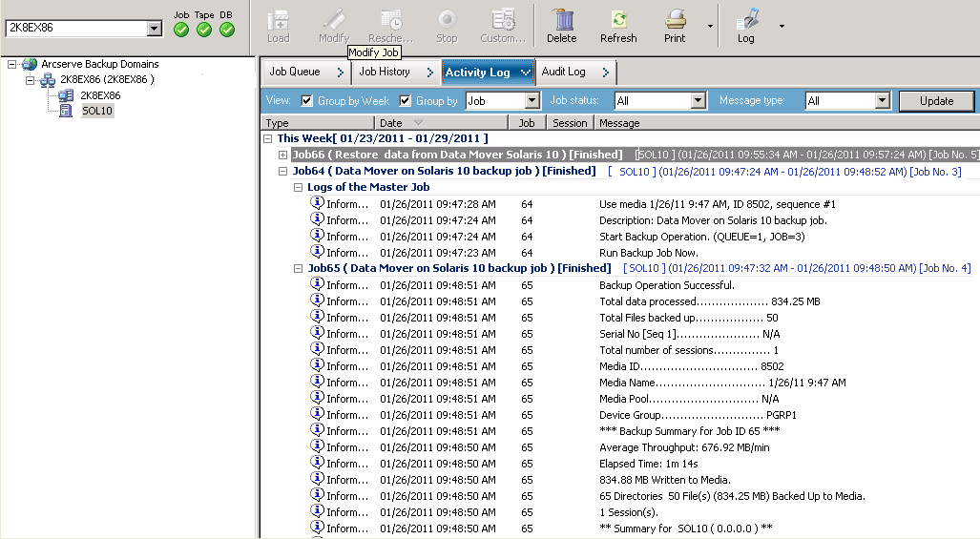Select the SOL10 server node in tree
This screenshot has width=980, height=539.
point(96,111)
